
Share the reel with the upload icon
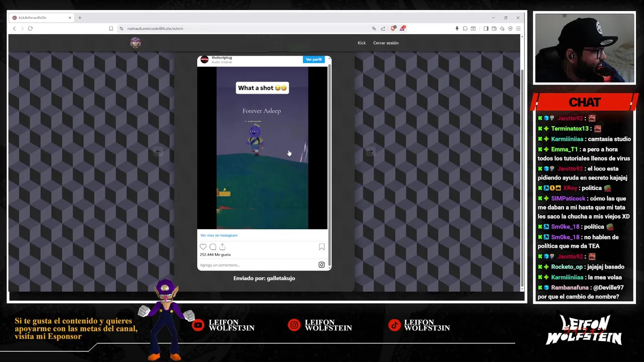[222, 247]
